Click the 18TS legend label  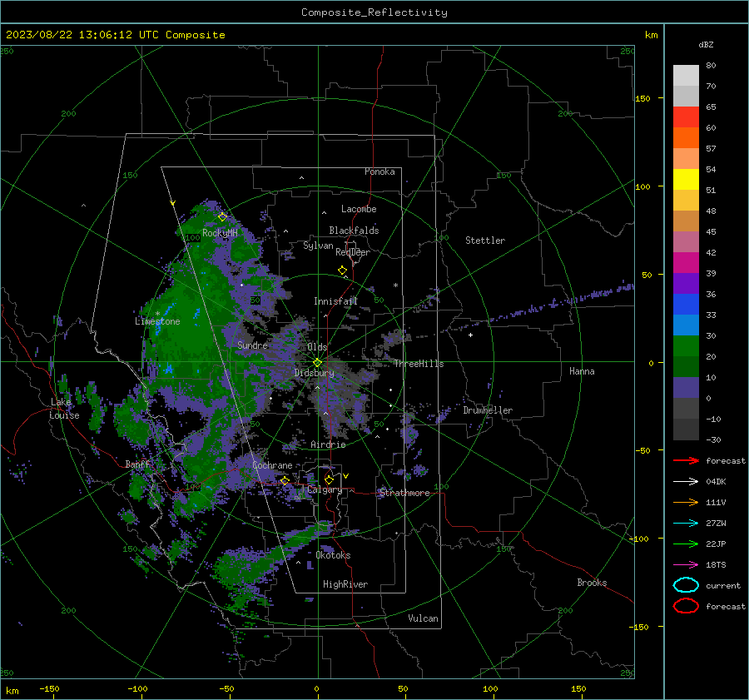tap(716, 565)
